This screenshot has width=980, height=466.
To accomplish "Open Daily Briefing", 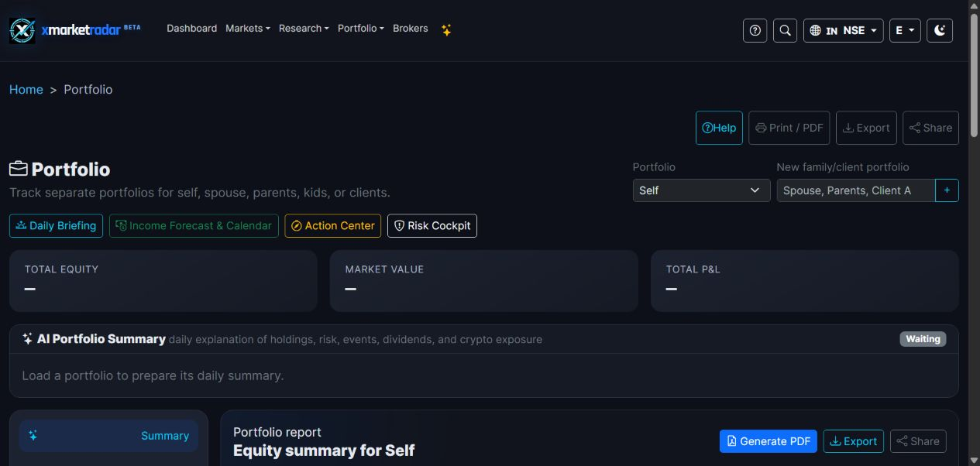I will (x=56, y=226).
